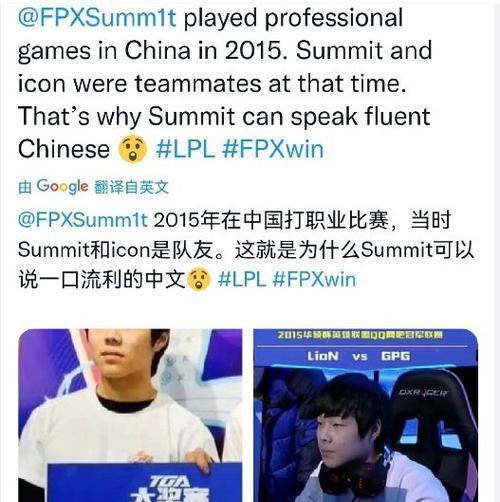The image size is (500, 502).
Task: Click the 由 character before the Google logo
Action: 25,187
